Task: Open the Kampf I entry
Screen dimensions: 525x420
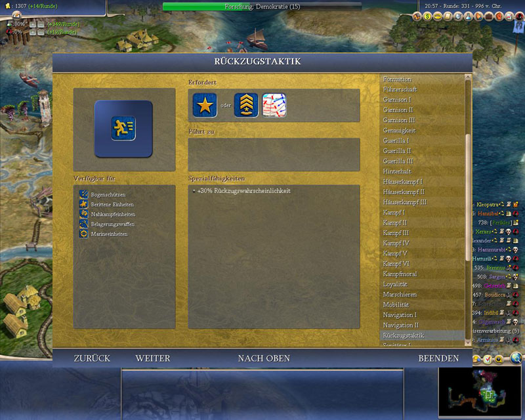Action: pyautogui.click(x=422, y=213)
